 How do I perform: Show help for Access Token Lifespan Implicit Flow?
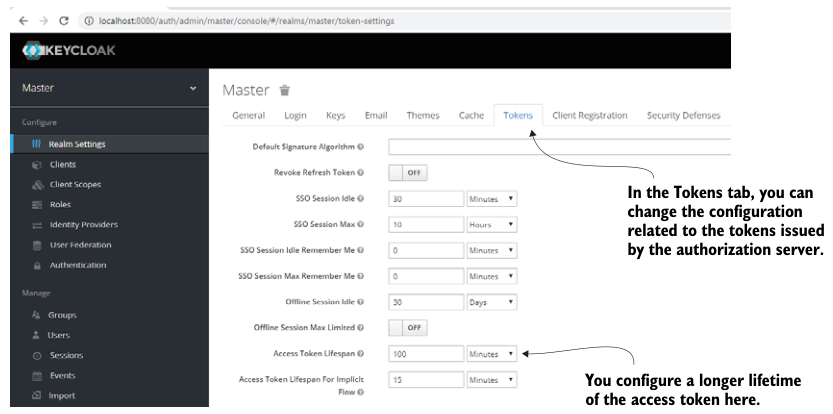(x=361, y=392)
